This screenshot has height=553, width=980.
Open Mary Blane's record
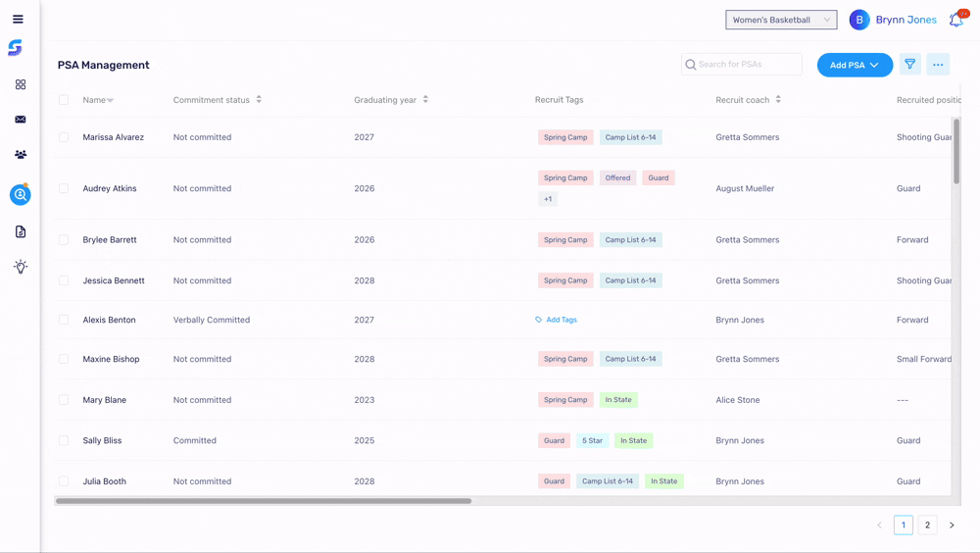105,400
